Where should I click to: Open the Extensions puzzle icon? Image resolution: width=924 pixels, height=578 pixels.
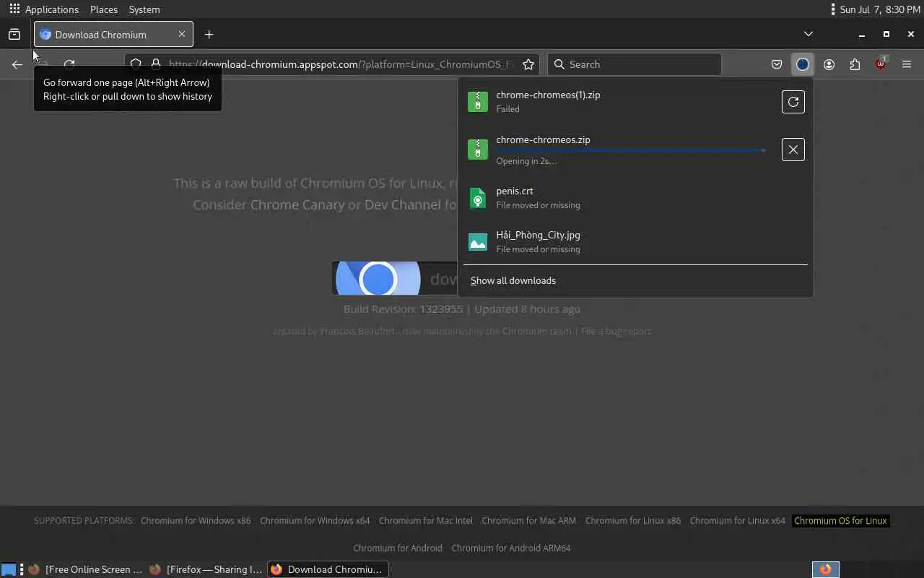pos(855,64)
